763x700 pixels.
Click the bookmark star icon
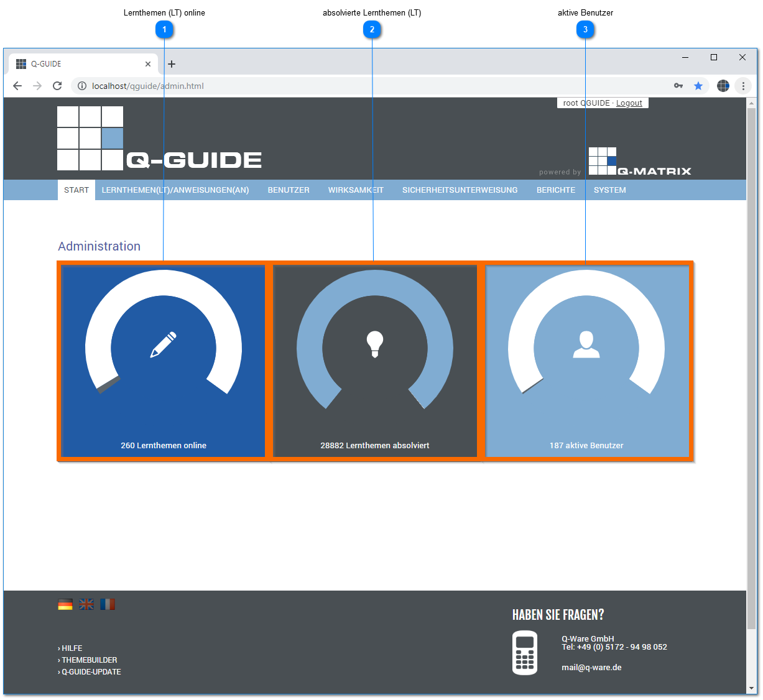pos(698,86)
